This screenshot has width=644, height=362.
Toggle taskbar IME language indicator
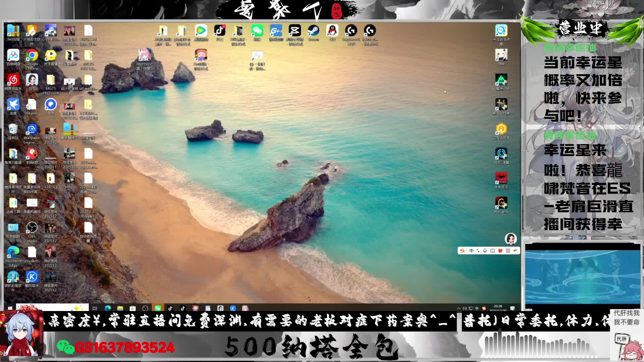click(477, 308)
